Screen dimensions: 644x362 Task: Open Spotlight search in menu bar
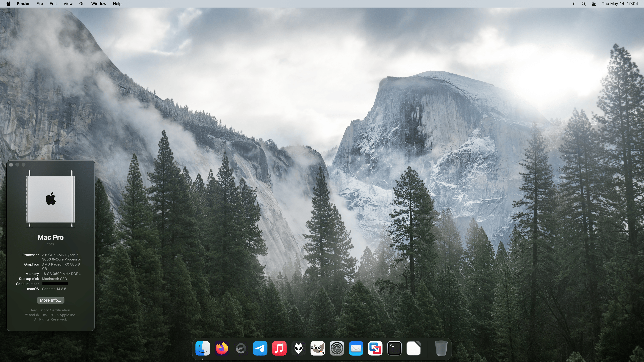click(583, 4)
